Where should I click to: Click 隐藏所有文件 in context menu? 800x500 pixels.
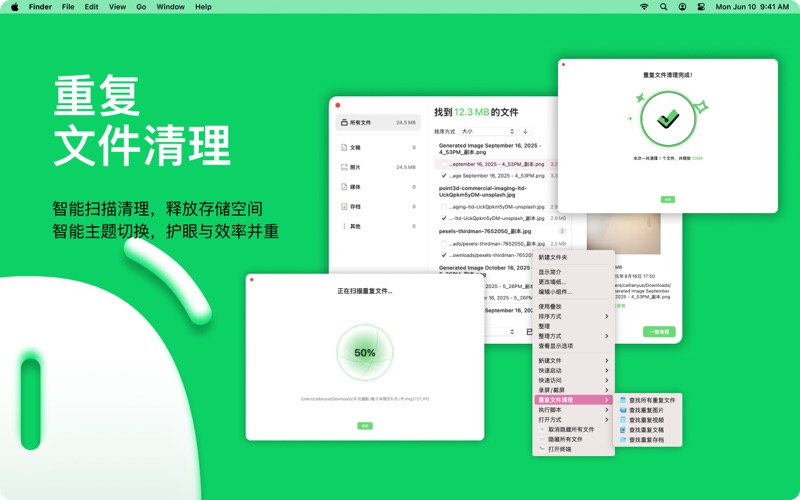pyautogui.click(x=573, y=439)
